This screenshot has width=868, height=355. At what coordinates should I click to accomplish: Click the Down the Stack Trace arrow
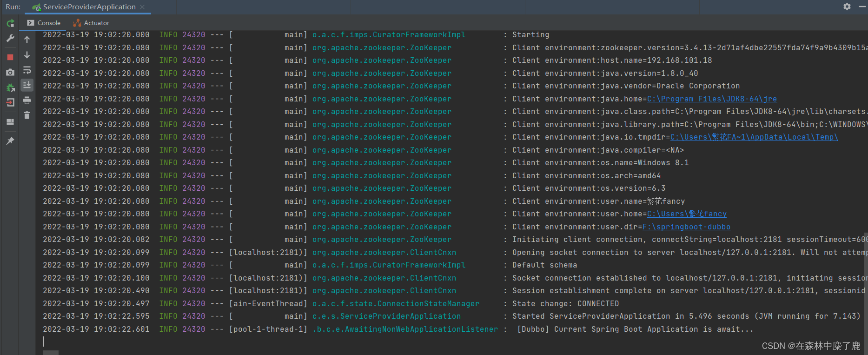27,55
